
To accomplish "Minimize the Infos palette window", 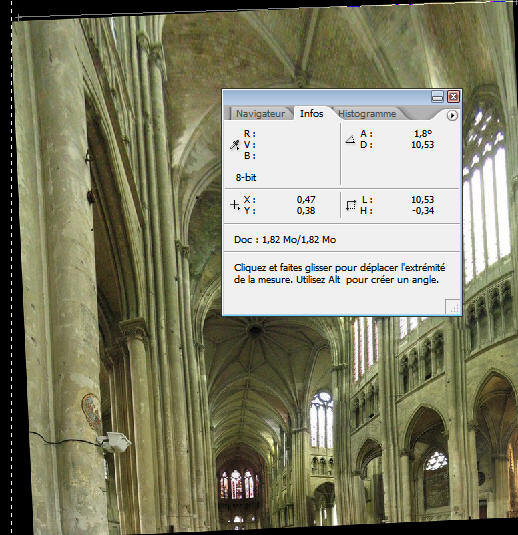I will (x=437, y=97).
